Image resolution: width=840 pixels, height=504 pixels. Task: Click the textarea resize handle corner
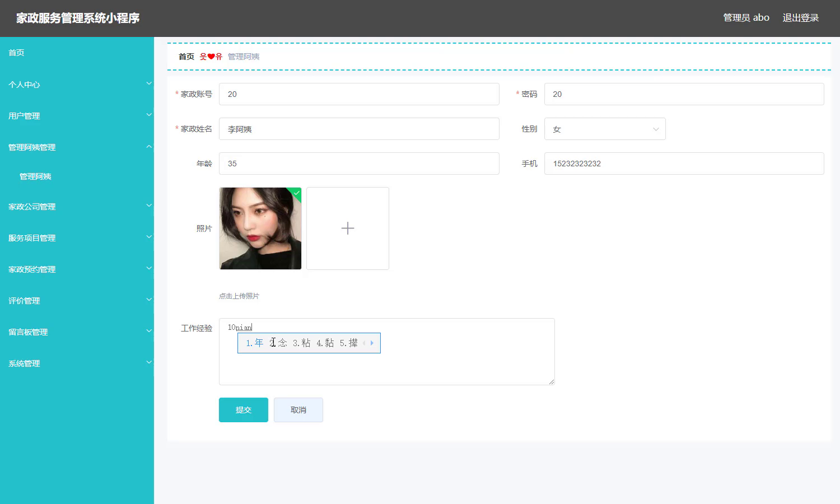tap(551, 381)
